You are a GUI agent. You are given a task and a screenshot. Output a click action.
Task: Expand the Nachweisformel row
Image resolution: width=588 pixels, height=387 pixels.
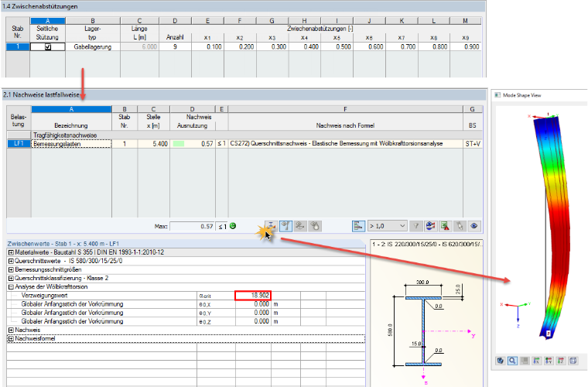[11, 339]
